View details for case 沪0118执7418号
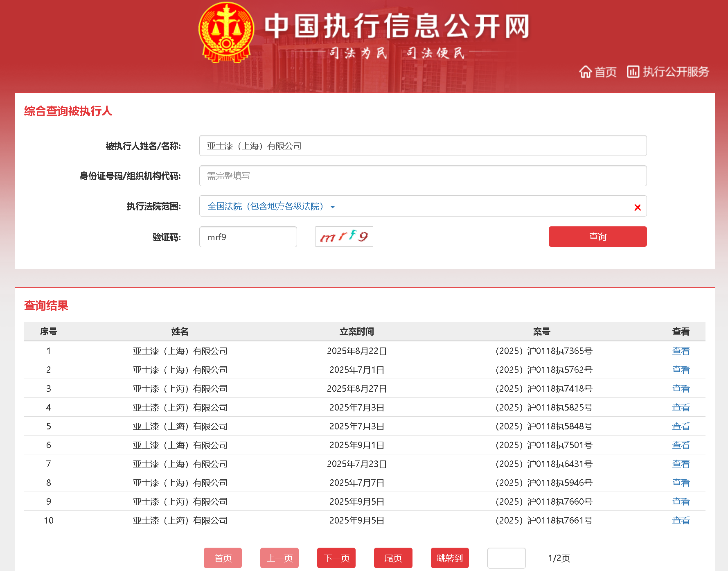The image size is (728, 571). tap(681, 388)
